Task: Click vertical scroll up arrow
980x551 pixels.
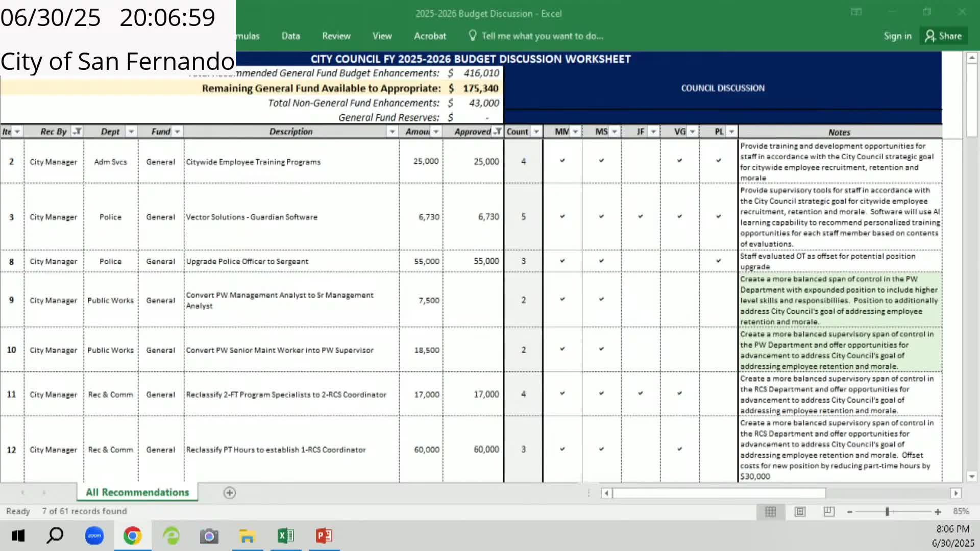Action: (972, 58)
